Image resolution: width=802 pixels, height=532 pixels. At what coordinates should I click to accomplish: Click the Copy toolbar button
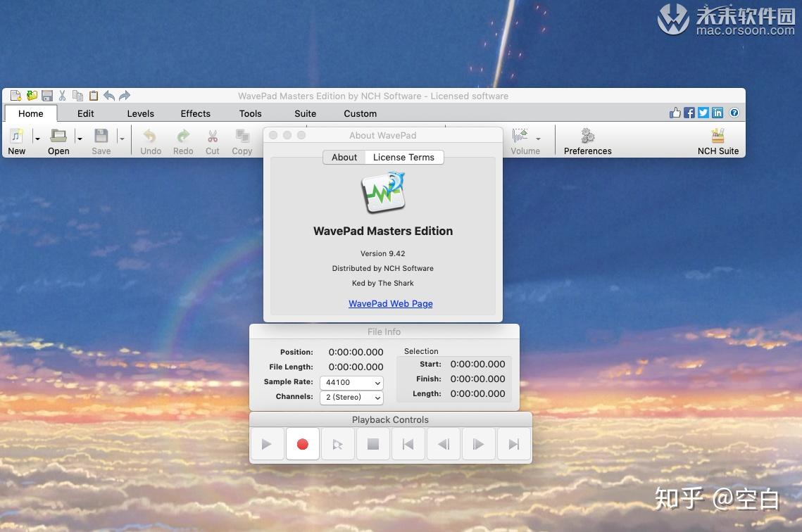coord(242,141)
